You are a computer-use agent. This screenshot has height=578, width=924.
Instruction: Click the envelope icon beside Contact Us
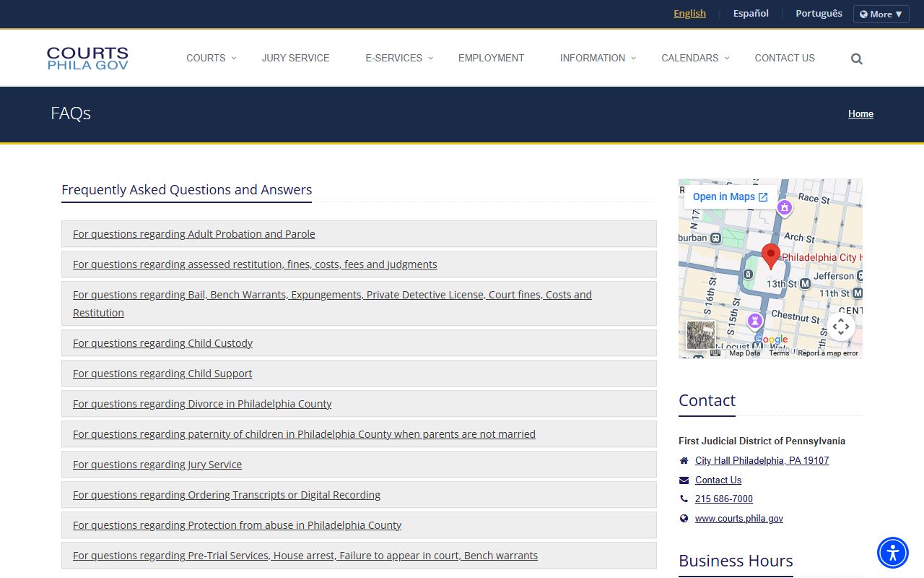pos(684,480)
